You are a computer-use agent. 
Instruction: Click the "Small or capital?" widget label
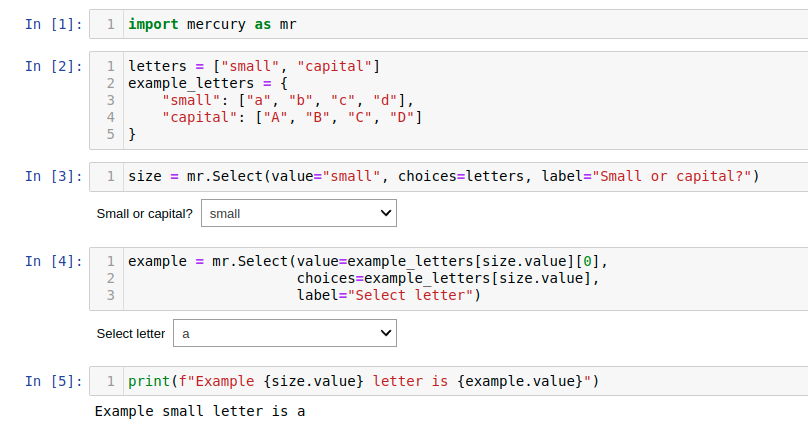(x=144, y=214)
